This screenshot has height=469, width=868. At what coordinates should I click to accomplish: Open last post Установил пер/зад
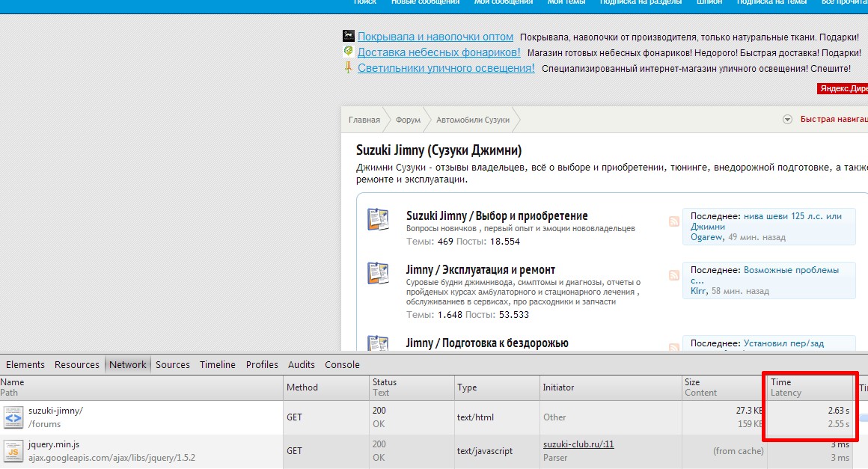click(x=783, y=343)
